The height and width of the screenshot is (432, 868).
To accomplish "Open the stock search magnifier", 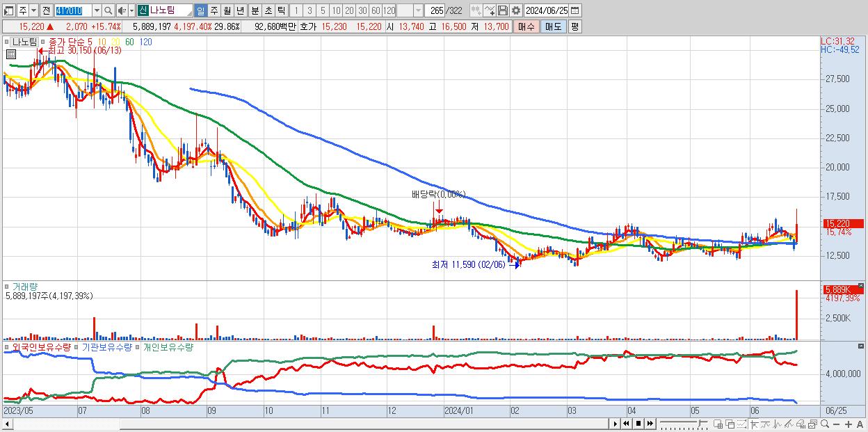I will (x=108, y=10).
